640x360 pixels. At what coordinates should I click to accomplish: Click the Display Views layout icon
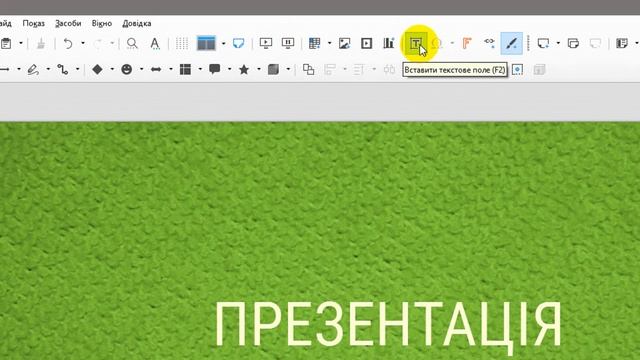[206, 43]
